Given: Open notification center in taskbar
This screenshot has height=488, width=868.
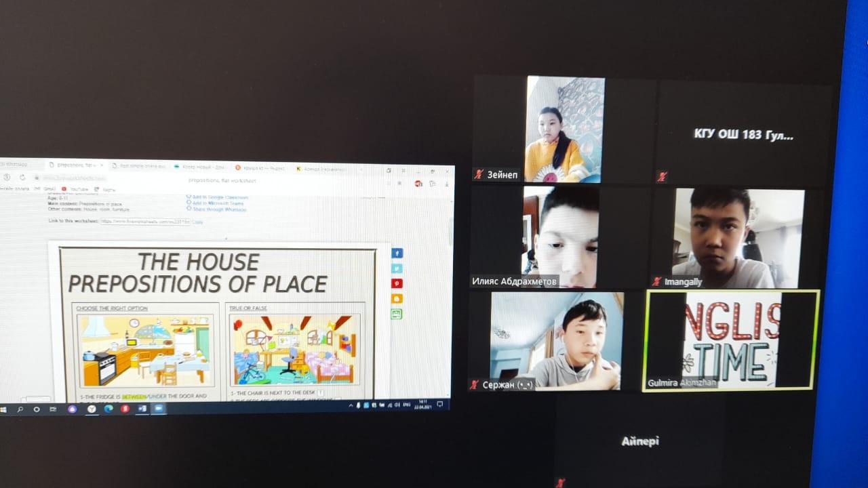Looking at the screenshot, I should 440,404.
